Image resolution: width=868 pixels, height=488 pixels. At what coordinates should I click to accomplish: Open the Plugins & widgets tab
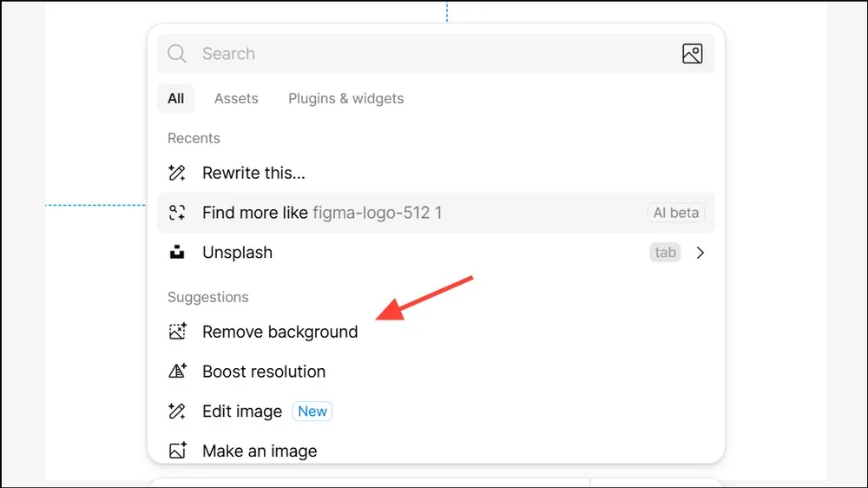point(346,99)
